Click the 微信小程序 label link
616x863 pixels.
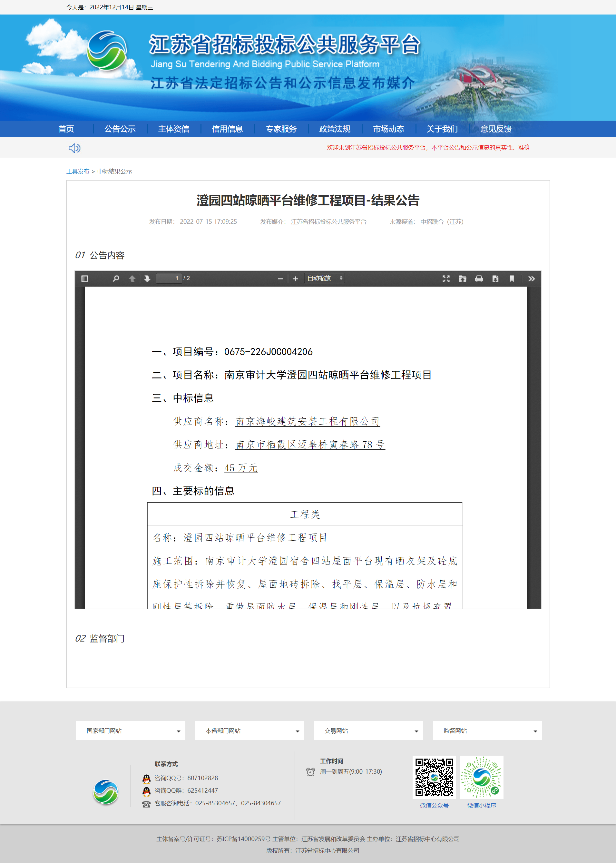tap(482, 805)
